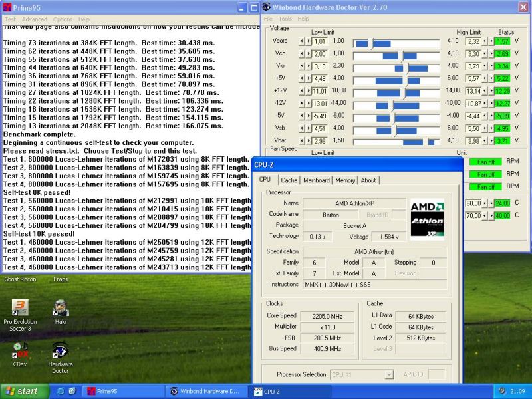
Task: Open Hardware Doctor desktop shortcut
Action: [61, 358]
